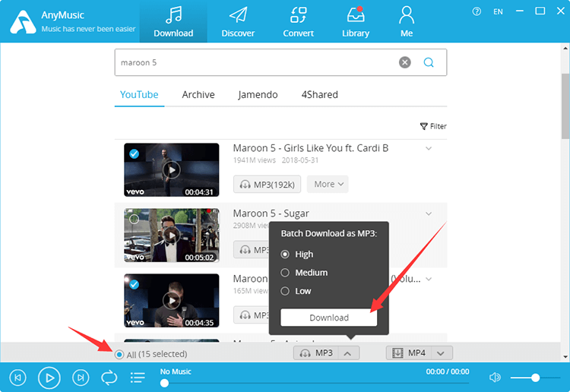The width and height of the screenshot is (570, 392).
Task: Click the third result's MP3 button
Action: click(252, 315)
